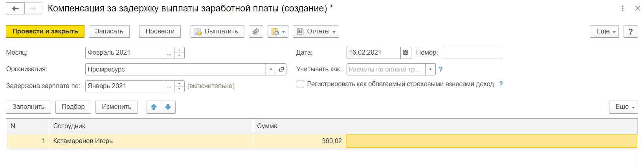The height and width of the screenshot is (167, 644).
Task: Enable registering as insurance-taxable income checkbox
Action: 301,84
